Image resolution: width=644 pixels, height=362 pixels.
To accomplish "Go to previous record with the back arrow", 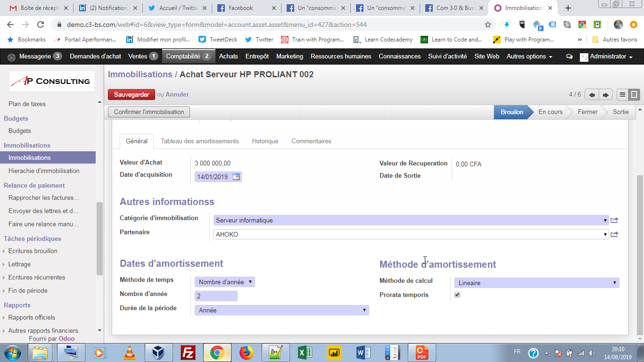I will pos(592,94).
